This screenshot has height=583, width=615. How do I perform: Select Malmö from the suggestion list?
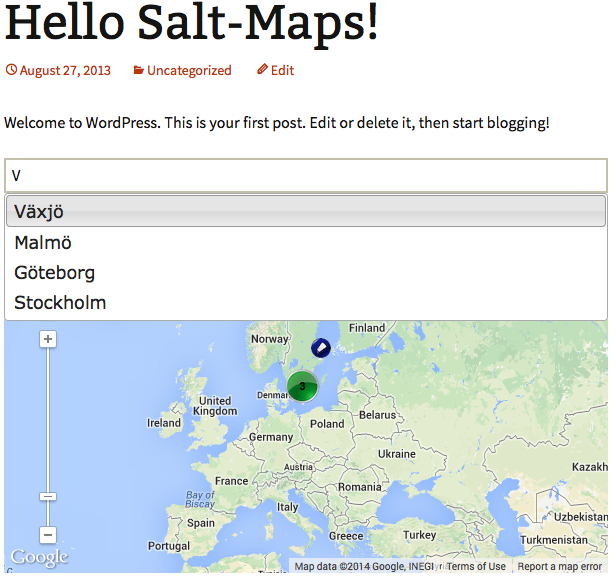point(306,242)
